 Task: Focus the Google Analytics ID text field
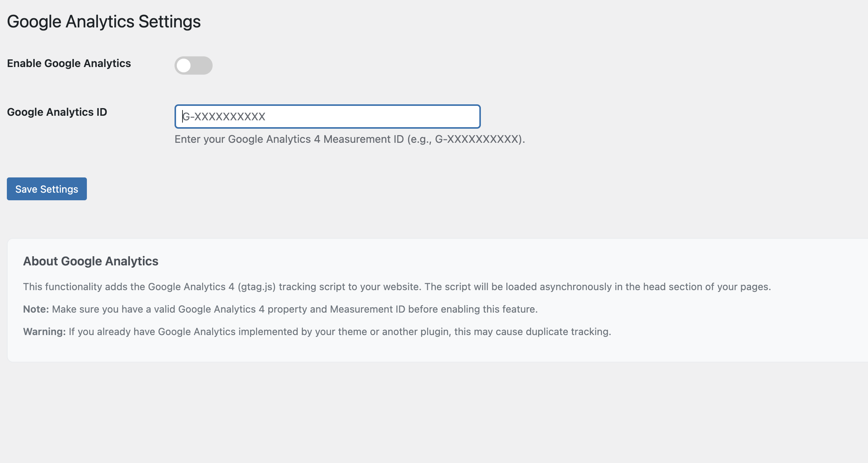327,117
